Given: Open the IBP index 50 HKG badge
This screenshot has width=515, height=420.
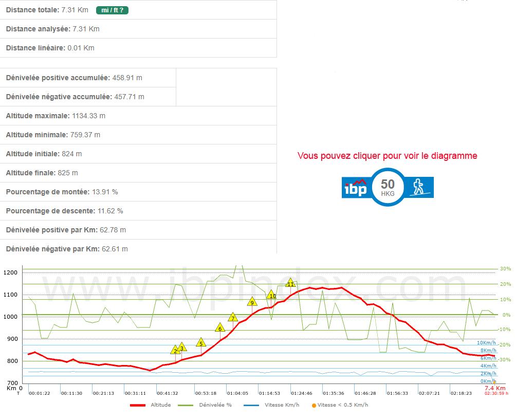Looking at the screenshot, I should [388, 187].
